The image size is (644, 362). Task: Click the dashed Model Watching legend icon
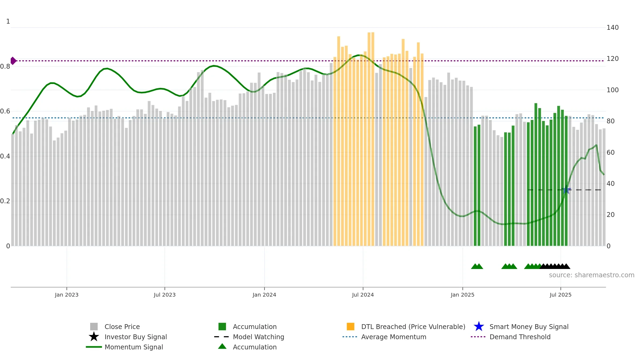pos(222,337)
